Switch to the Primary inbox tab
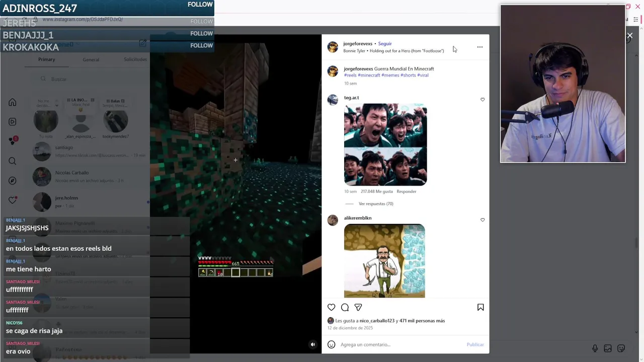 [46, 59]
